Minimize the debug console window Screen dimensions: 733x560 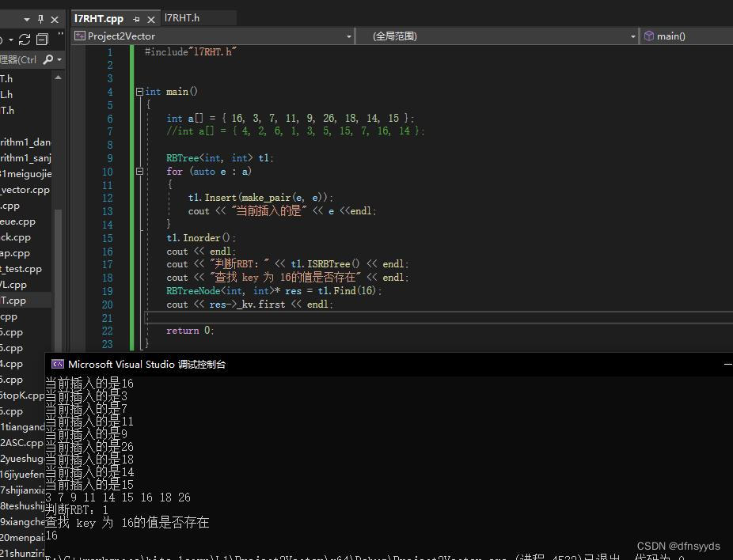point(728,365)
